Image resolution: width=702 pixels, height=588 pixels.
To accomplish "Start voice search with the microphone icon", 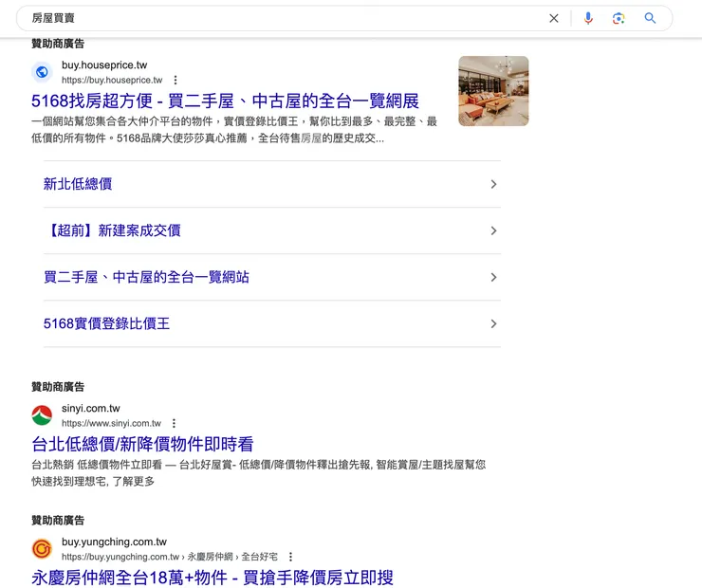I will (x=588, y=18).
